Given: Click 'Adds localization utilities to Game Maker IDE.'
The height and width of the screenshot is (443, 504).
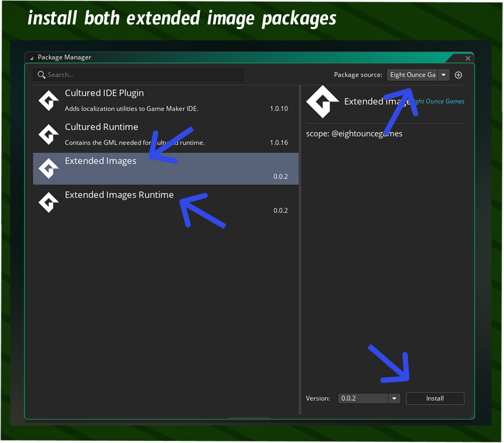Looking at the screenshot, I should point(131,109).
